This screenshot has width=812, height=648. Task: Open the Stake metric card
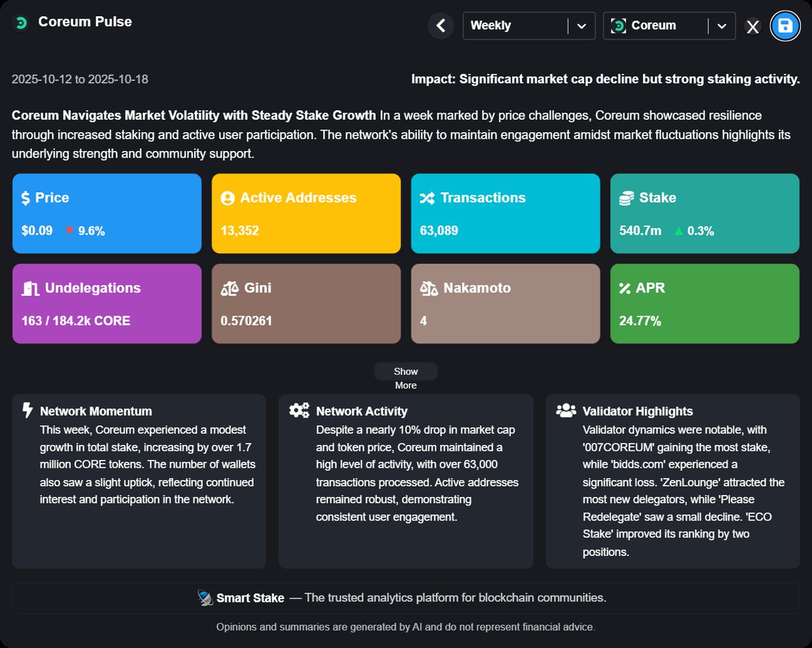coord(705,213)
